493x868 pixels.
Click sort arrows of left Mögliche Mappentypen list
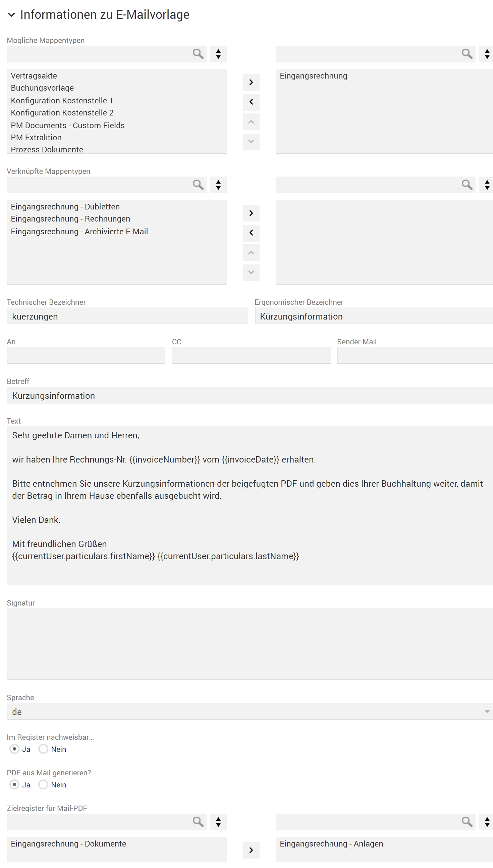[x=218, y=54]
